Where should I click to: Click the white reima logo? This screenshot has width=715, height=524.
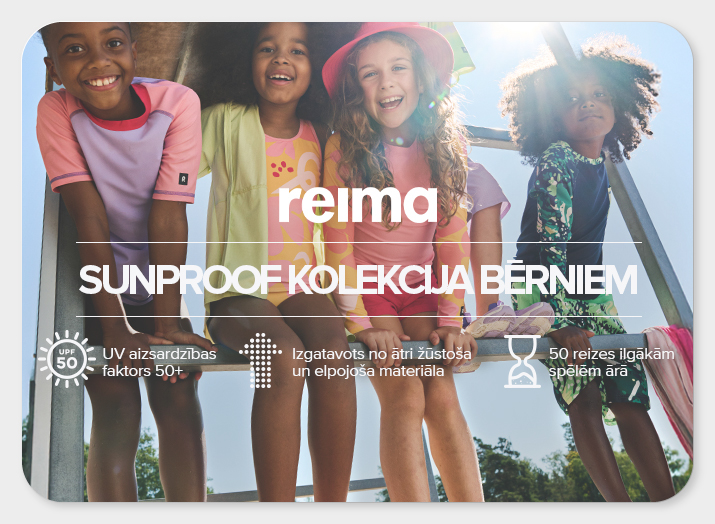click(358, 204)
